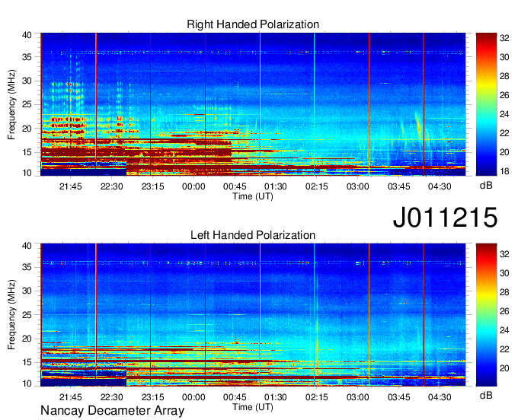Click the 15 MHz tick of Left Handed plot

click(27, 363)
